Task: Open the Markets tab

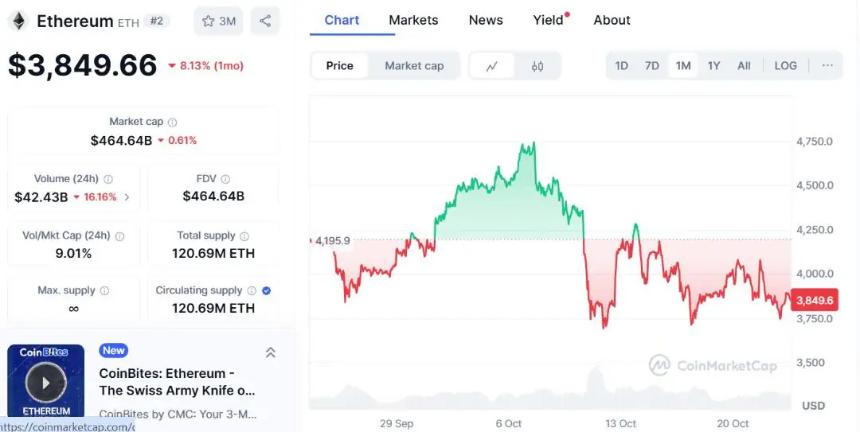Action: click(413, 20)
